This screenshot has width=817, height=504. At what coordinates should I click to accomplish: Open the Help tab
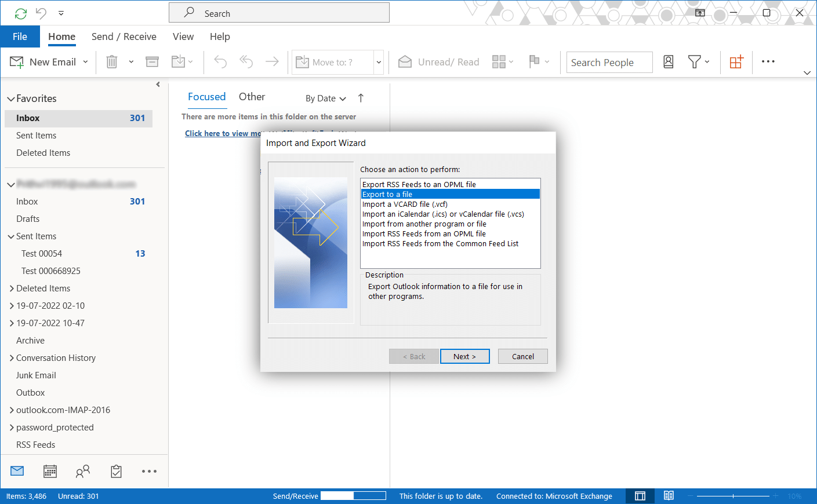point(220,36)
